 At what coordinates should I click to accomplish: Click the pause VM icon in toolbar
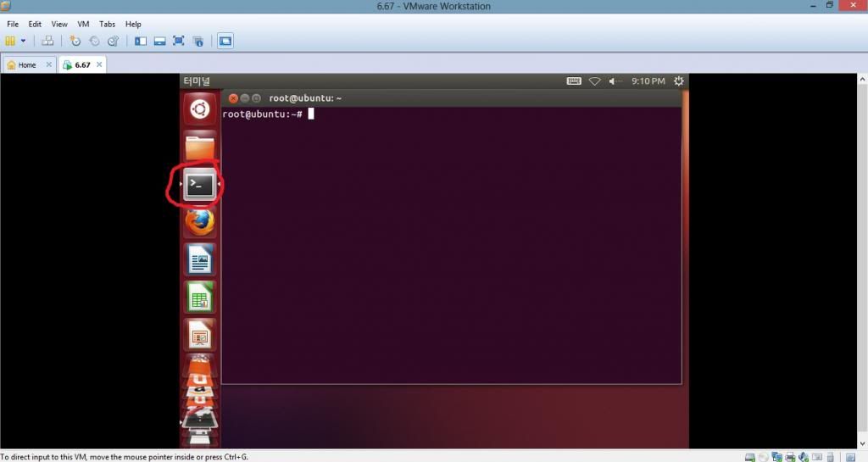(10, 41)
